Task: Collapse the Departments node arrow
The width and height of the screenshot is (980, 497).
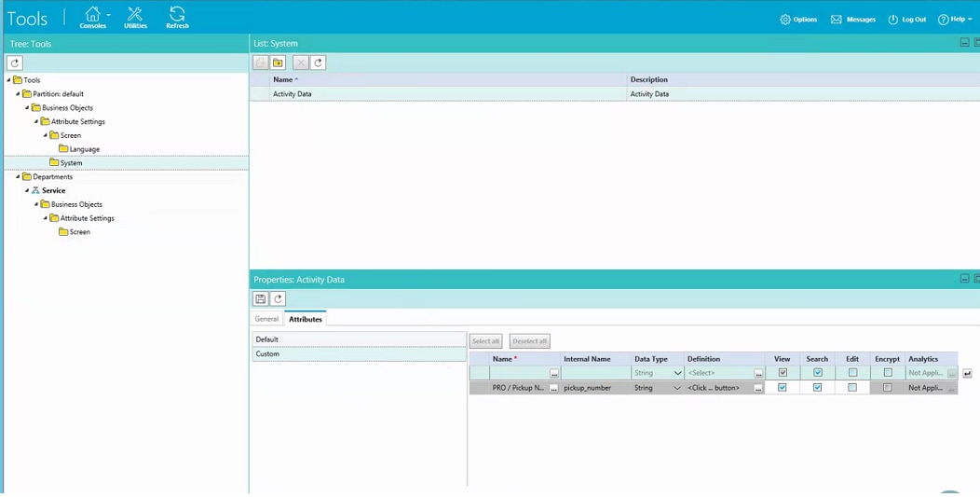Action: [x=18, y=176]
